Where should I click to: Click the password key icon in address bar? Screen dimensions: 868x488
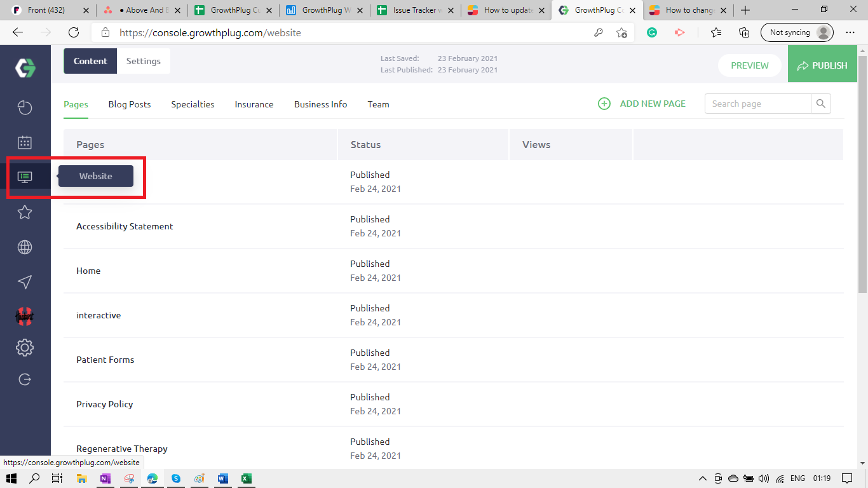point(598,32)
